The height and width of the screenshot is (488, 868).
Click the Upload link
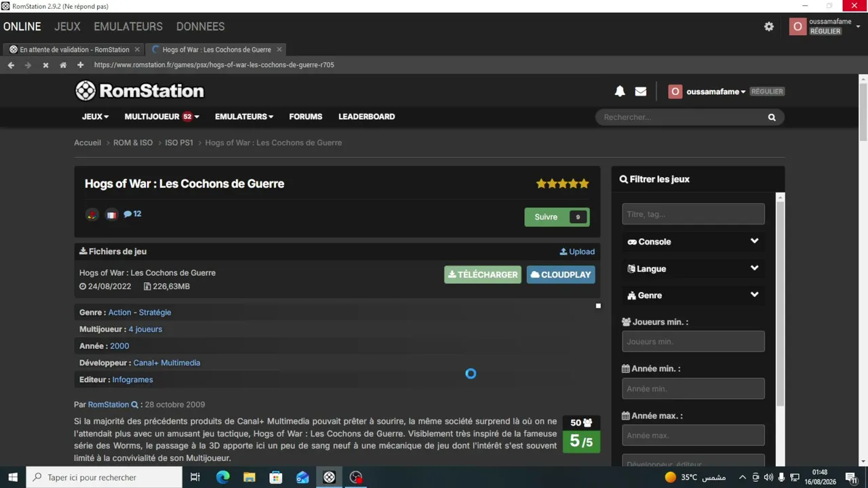(x=577, y=251)
